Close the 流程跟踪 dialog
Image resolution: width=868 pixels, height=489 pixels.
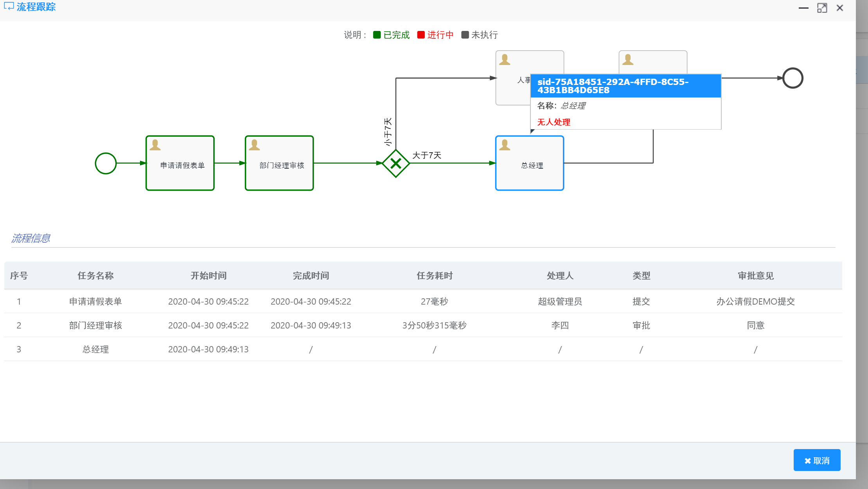pyautogui.click(x=840, y=8)
